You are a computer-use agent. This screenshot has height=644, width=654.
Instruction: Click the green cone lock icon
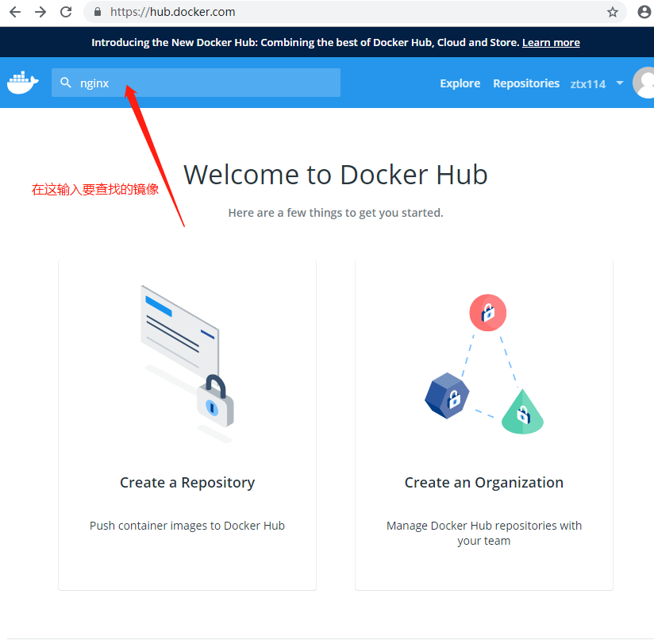tap(522, 412)
